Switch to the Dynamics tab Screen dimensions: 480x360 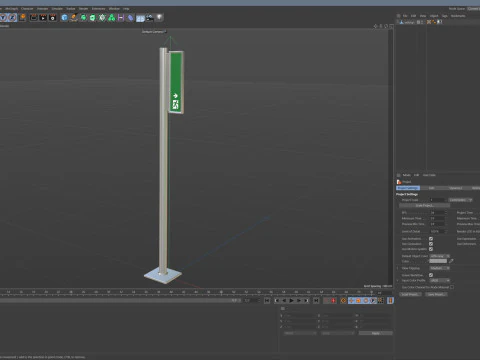point(456,188)
